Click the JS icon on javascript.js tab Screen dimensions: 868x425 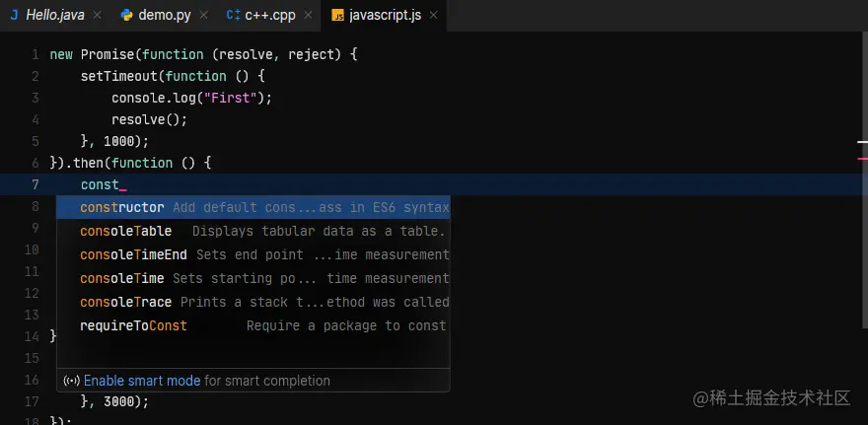click(337, 15)
